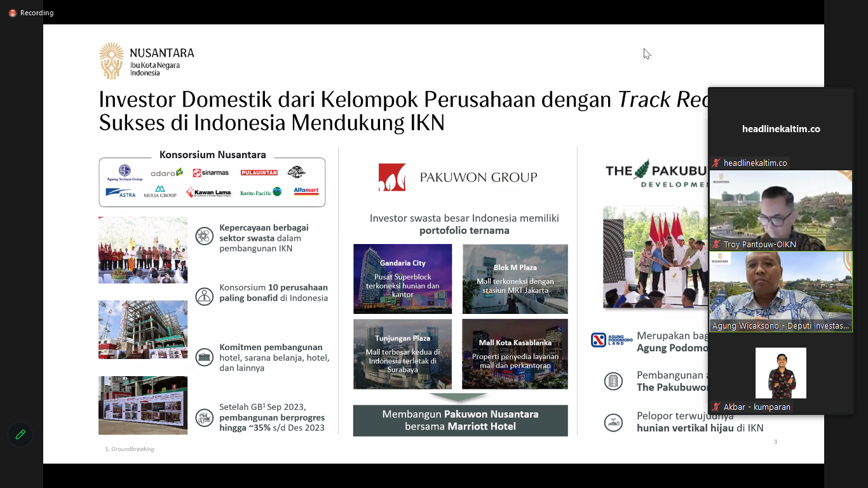The height and width of the screenshot is (488, 868).
Task: Click the Membangun Pakuwon Nusantara banner
Action: (460, 420)
